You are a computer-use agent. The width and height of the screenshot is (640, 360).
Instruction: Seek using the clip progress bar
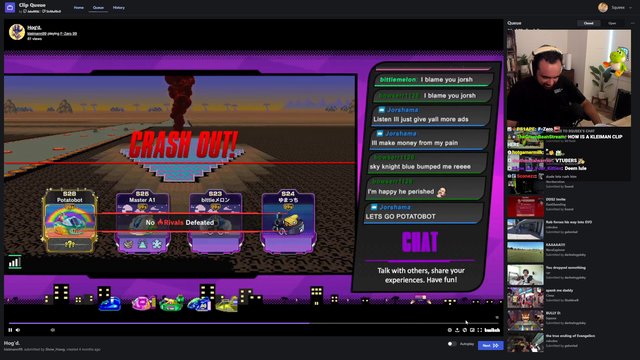click(253, 323)
